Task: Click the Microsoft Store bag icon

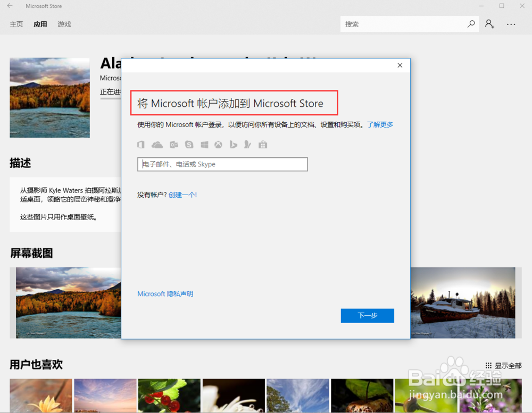Action: pos(262,144)
